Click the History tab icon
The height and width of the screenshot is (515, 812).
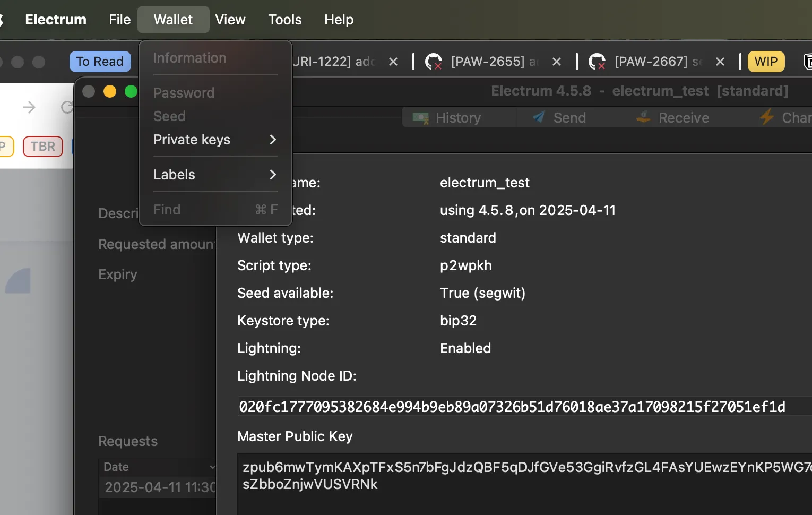[421, 118]
